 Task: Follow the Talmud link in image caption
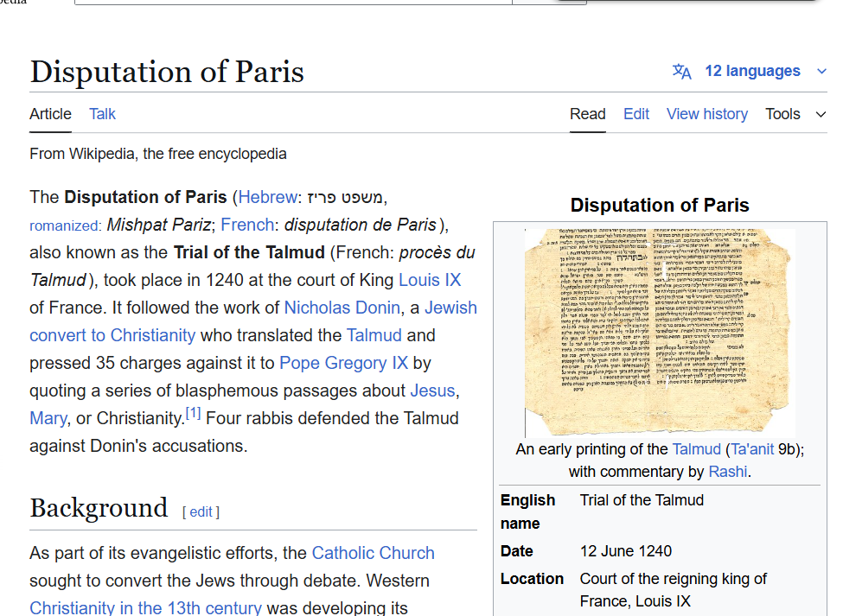696,449
